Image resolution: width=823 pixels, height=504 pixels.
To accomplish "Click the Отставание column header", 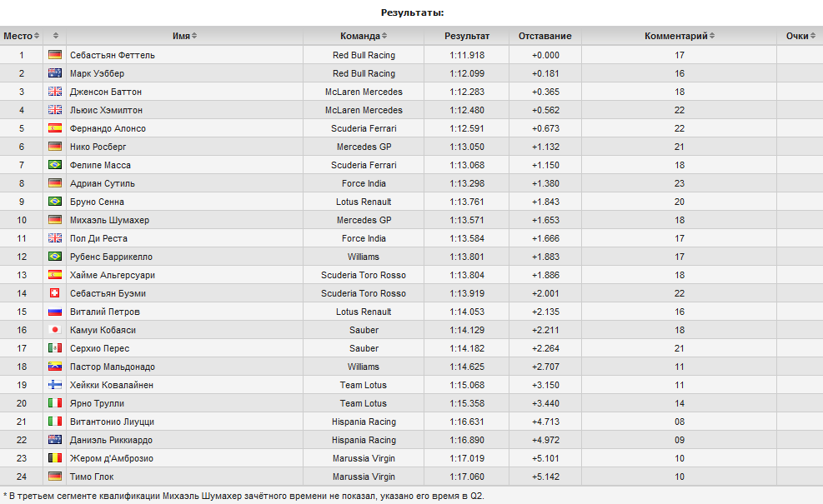I will point(544,36).
